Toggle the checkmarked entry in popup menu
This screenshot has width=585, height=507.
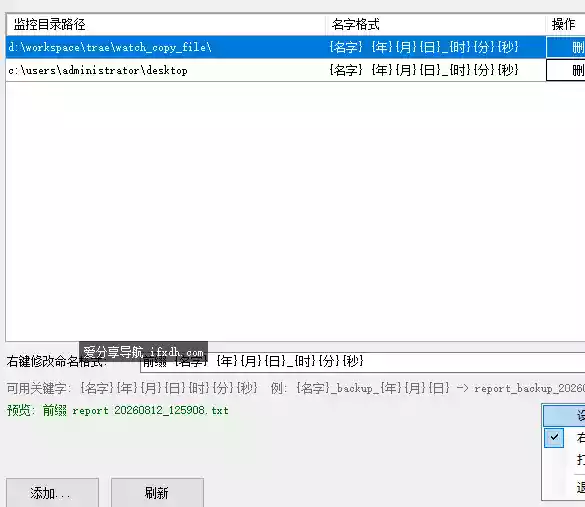coord(564,438)
